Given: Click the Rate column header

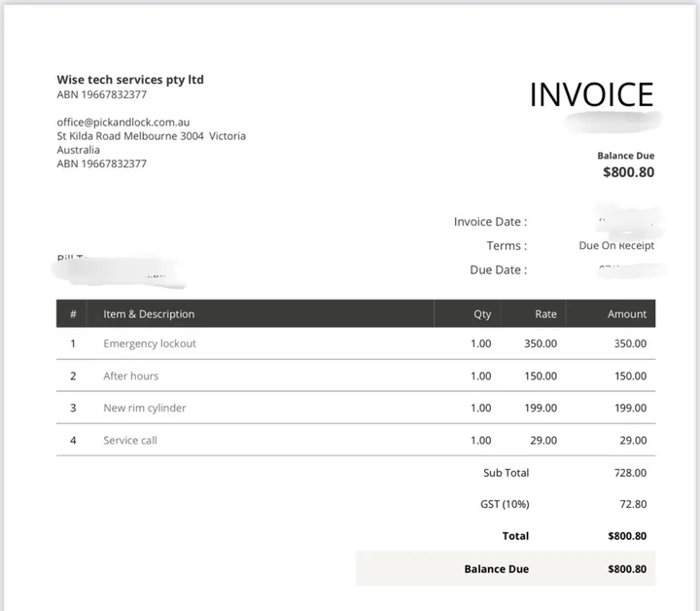Looking at the screenshot, I should (x=545, y=314).
